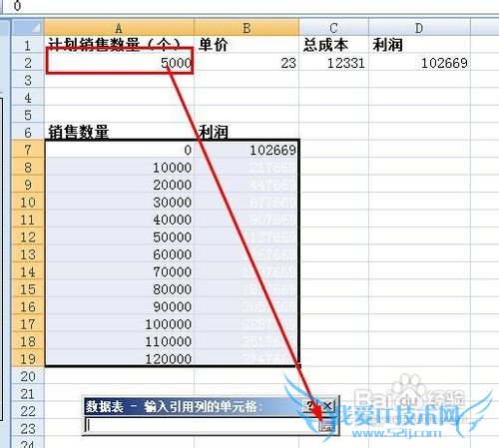This screenshot has height=448, width=499.
Task: Click the 销售数量 label cell
Action: click(119, 132)
